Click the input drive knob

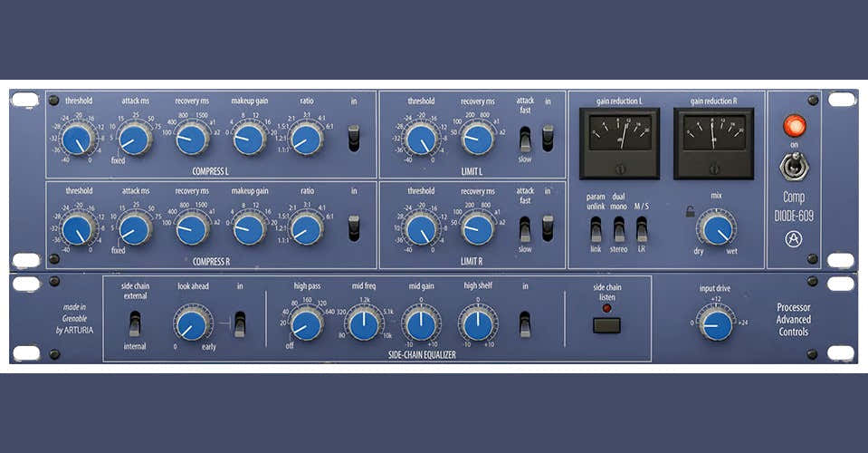click(716, 324)
